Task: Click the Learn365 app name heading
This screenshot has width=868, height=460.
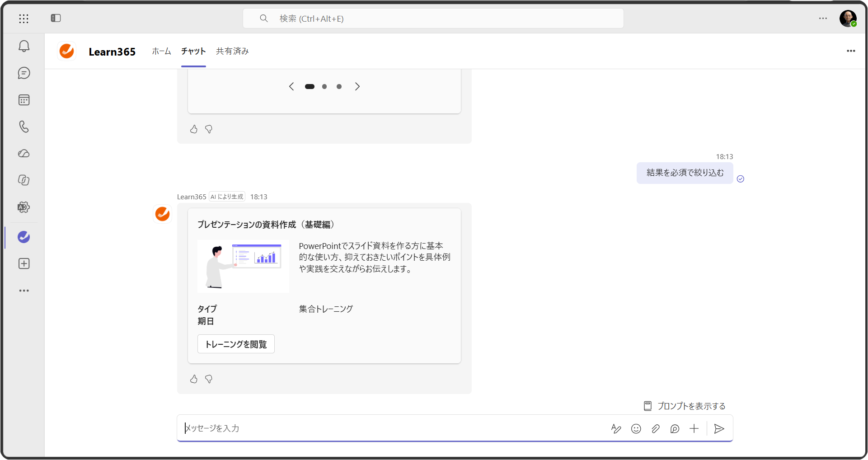Action: click(x=112, y=52)
